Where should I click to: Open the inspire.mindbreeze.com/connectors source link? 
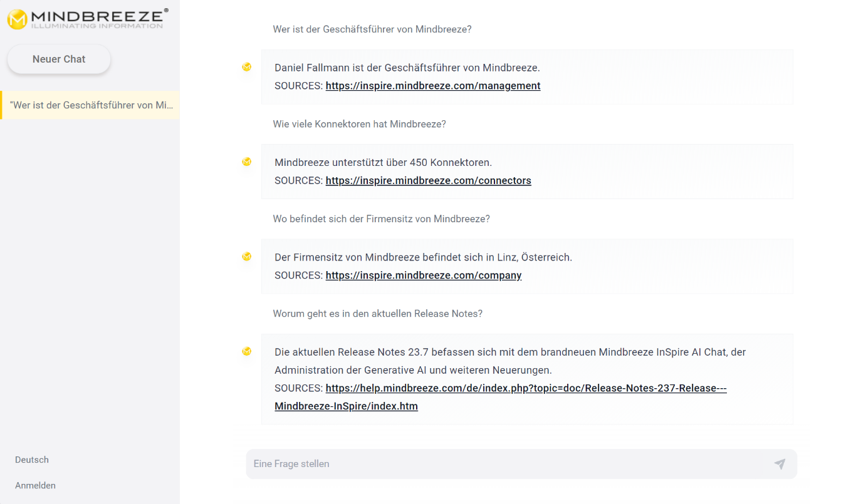(429, 180)
